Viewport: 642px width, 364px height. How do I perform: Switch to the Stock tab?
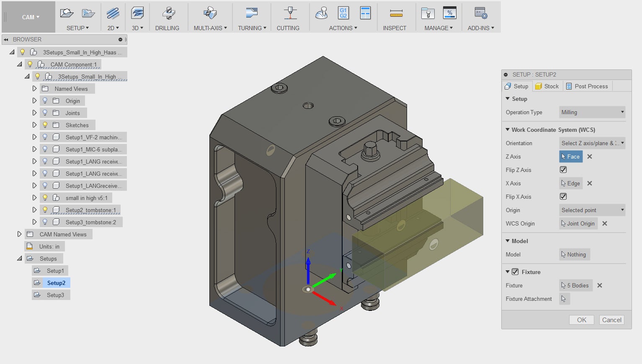[547, 86]
